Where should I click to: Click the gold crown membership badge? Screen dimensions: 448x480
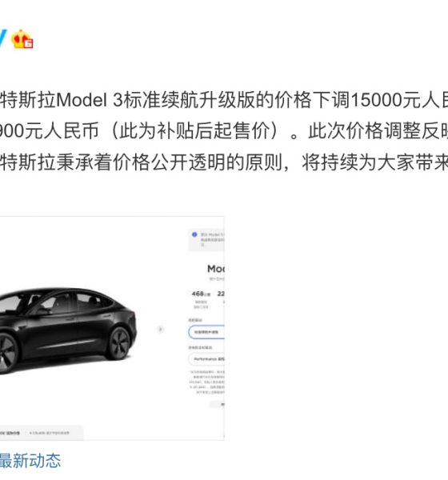22,39
